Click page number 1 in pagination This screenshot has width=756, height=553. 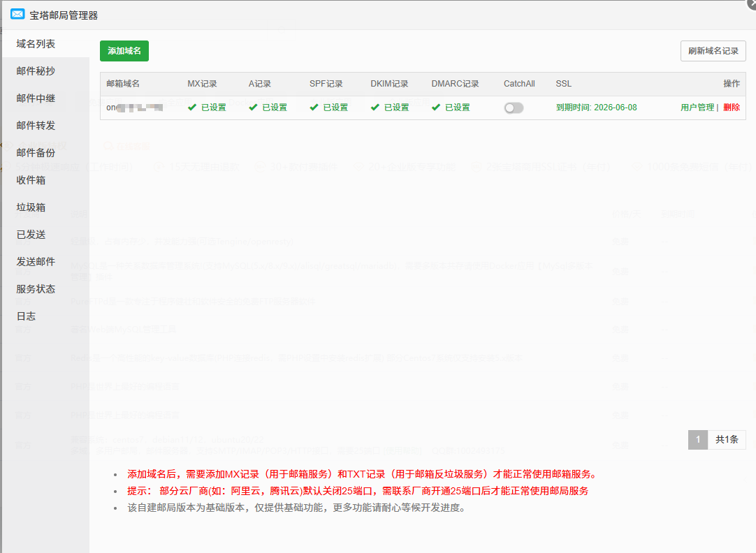pyautogui.click(x=697, y=440)
